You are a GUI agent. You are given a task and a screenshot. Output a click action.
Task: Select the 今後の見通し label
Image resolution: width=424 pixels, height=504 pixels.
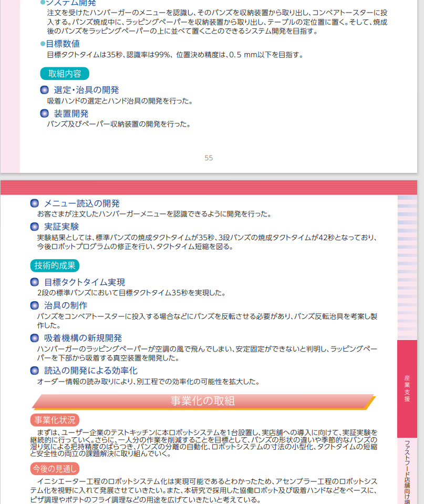coord(55,469)
